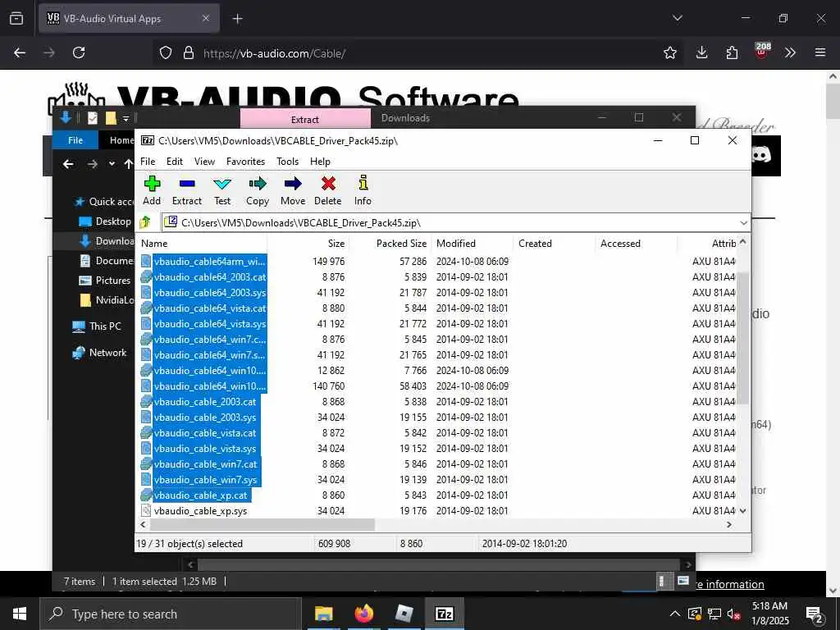Click the 7-Zip horizontal scrollbar thumb
The image size is (840, 630).
pyautogui.click(x=262, y=524)
